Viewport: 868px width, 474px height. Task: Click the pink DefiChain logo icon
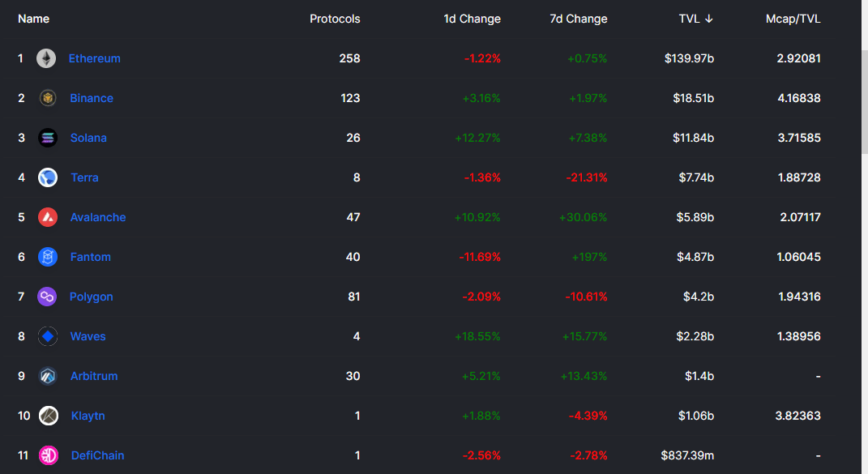[x=49, y=455]
